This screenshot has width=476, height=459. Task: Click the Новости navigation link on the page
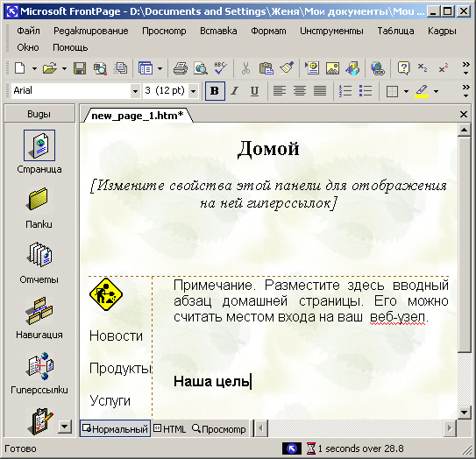click(x=116, y=335)
